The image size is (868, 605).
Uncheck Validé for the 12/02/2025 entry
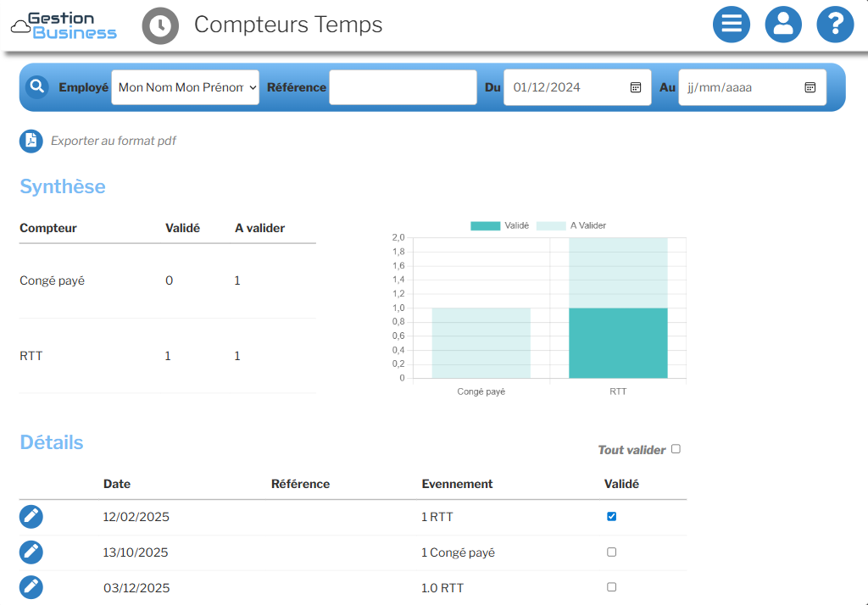click(x=612, y=516)
